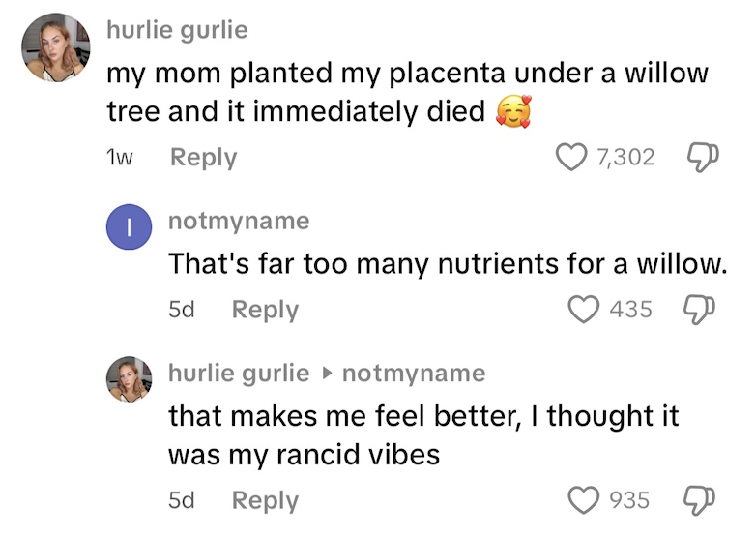Screen dimensions: 756x538
Task: Tap the notmyname mention after the arrow
Action: (x=414, y=373)
